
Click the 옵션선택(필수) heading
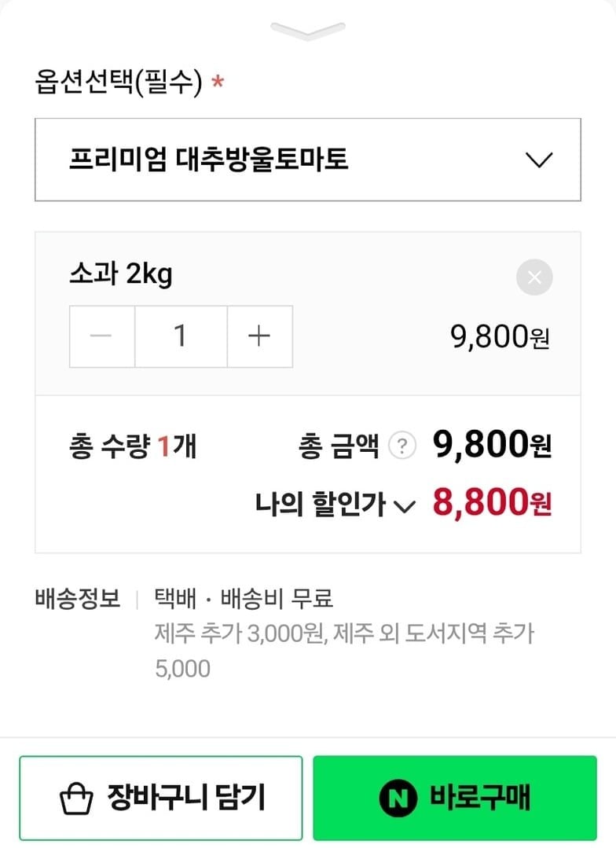[119, 82]
